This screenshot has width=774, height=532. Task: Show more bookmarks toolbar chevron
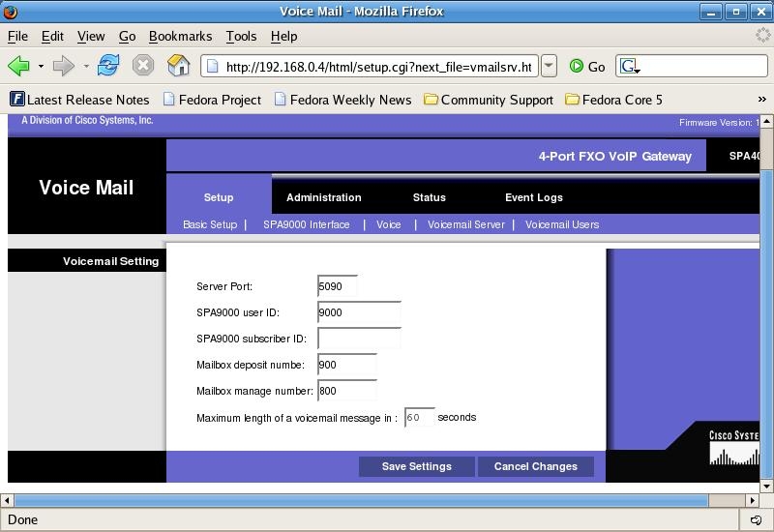click(761, 100)
